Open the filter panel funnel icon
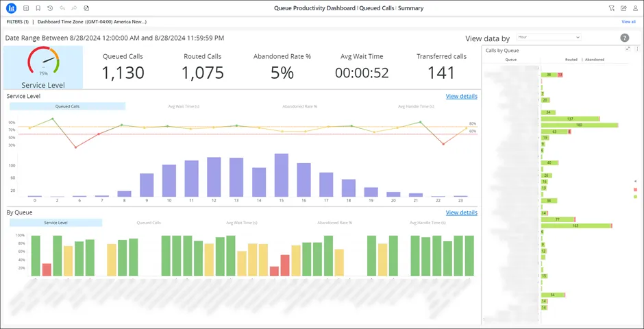Image resolution: width=644 pixels, height=329 pixels. [612, 8]
